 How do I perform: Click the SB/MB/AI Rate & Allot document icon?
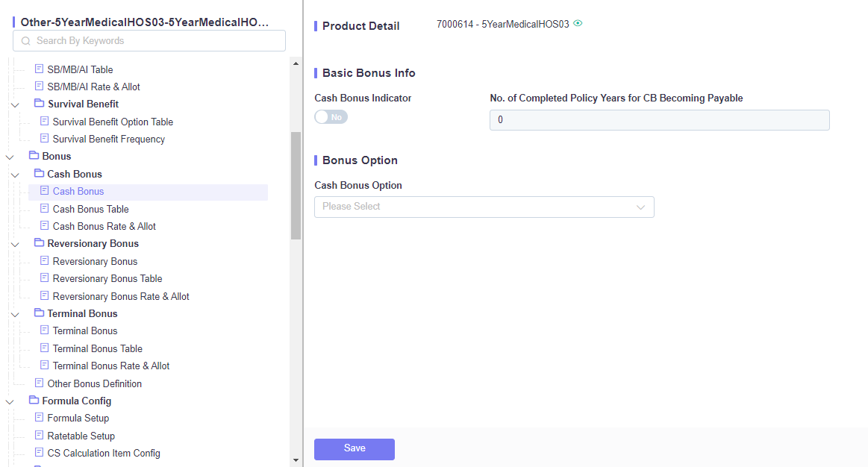[39, 86]
